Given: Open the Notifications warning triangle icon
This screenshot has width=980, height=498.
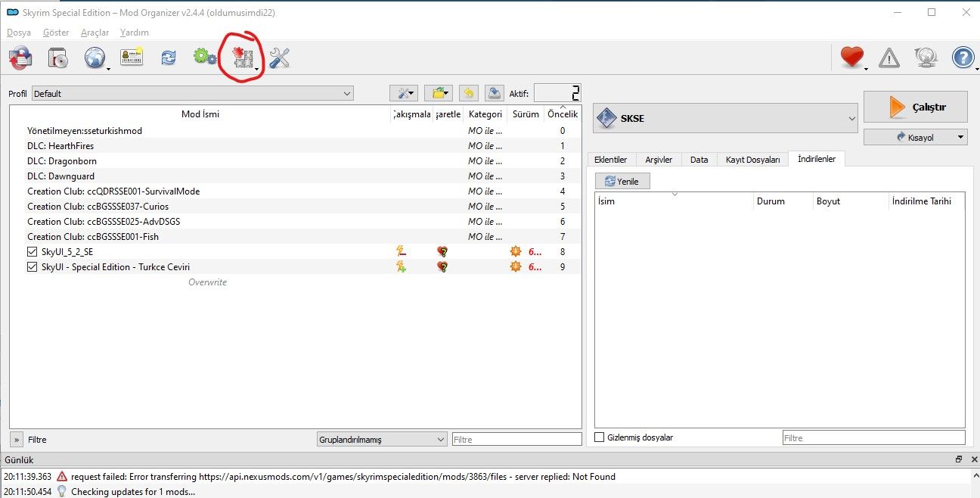Looking at the screenshot, I should coord(889,58).
